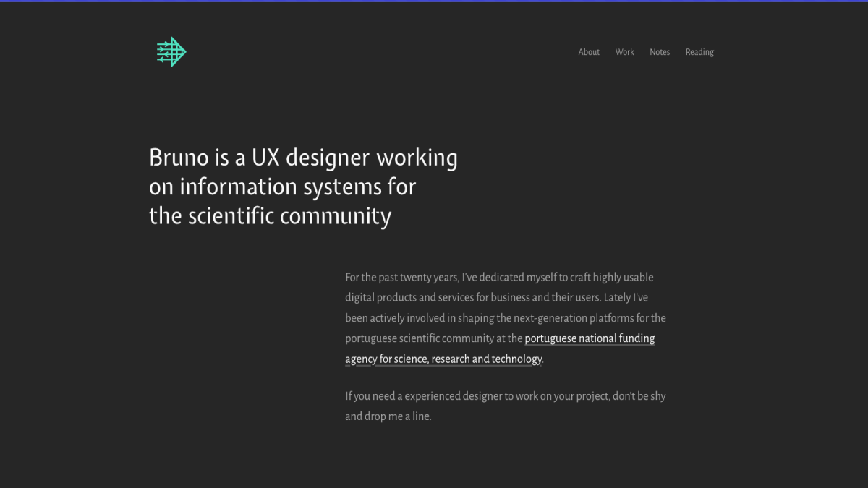Click the headline line "on information systems for"
The width and height of the screenshot is (868, 488).
pyautogui.click(x=282, y=187)
